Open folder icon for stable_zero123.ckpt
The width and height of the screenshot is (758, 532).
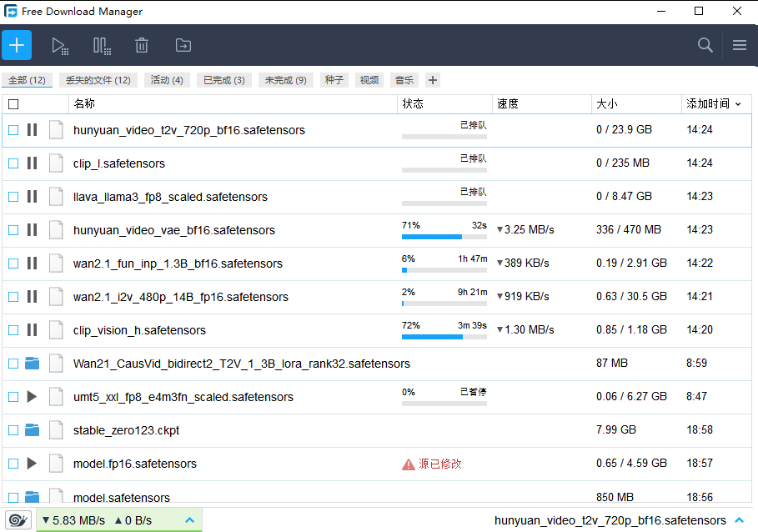(x=33, y=430)
